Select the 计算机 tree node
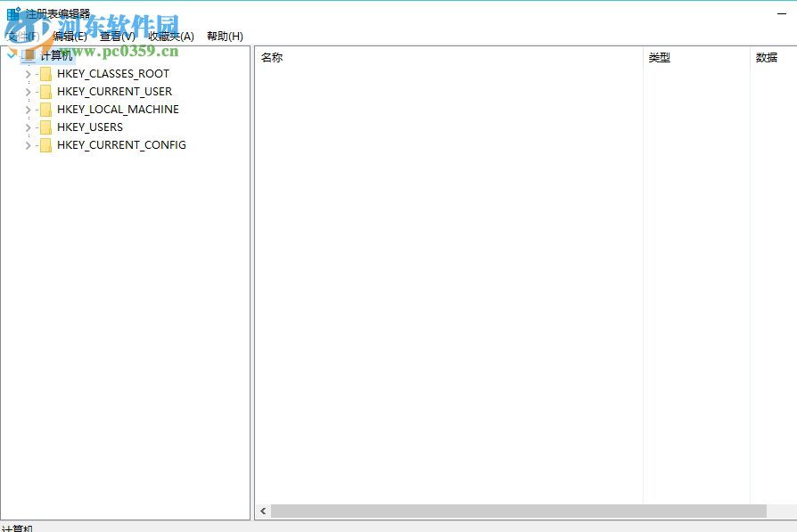Image resolution: width=797 pixels, height=532 pixels. click(x=56, y=55)
